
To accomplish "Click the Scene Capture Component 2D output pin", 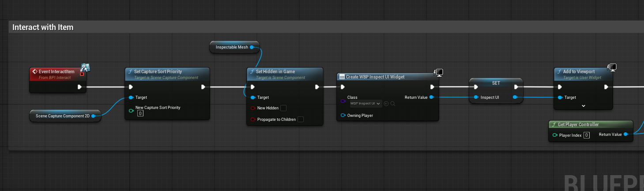I will coord(94,116).
